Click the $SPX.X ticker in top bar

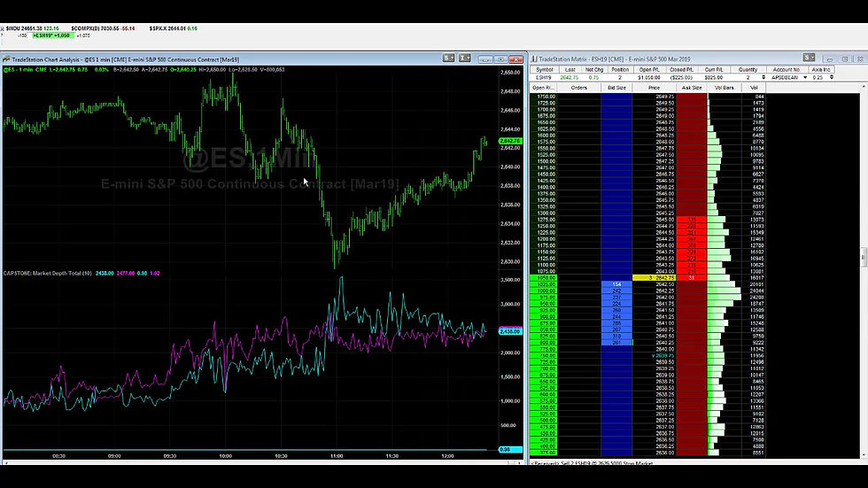click(174, 28)
